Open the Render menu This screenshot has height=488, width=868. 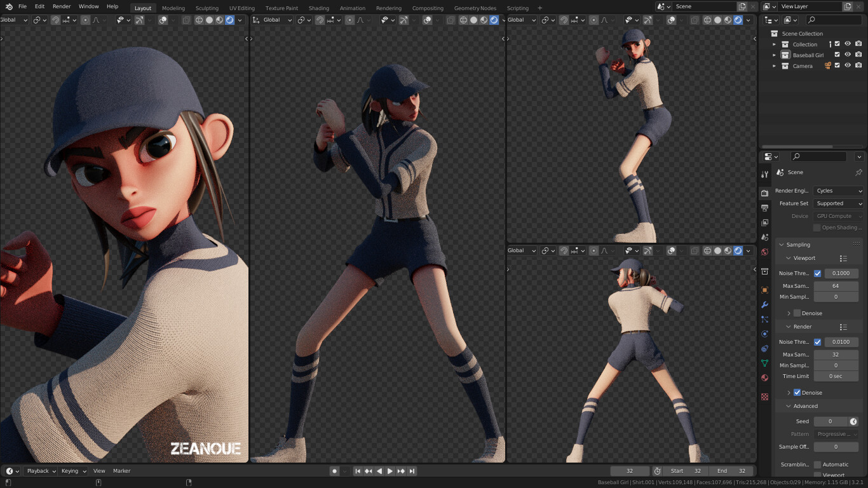coord(62,6)
